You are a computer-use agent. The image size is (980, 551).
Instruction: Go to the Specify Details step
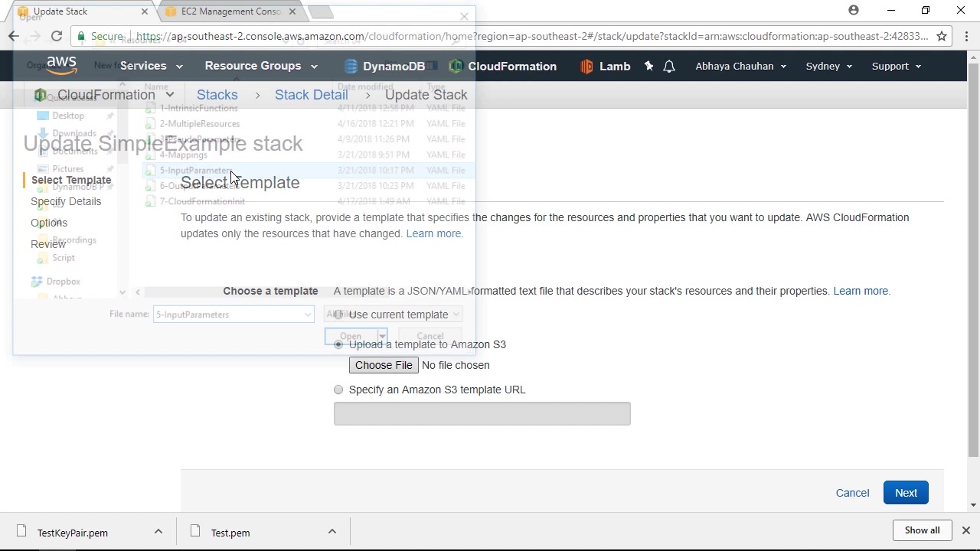(x=66, y=201)
